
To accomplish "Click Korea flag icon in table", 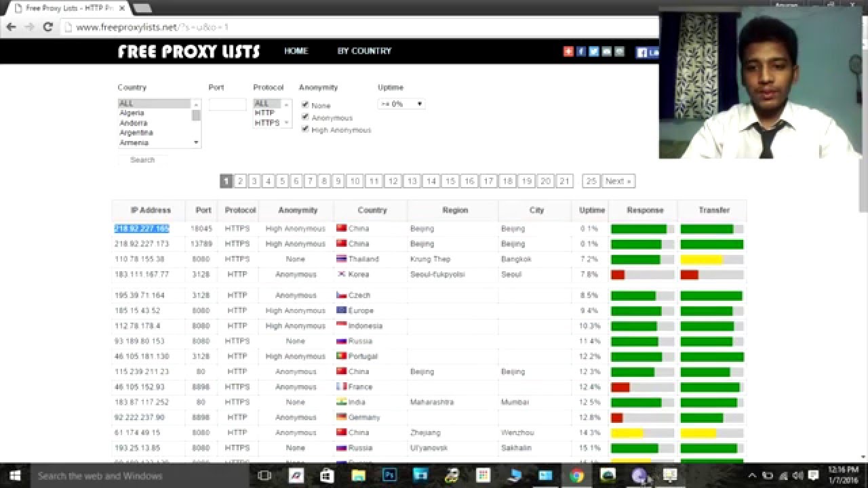I will tap(341, 274).
